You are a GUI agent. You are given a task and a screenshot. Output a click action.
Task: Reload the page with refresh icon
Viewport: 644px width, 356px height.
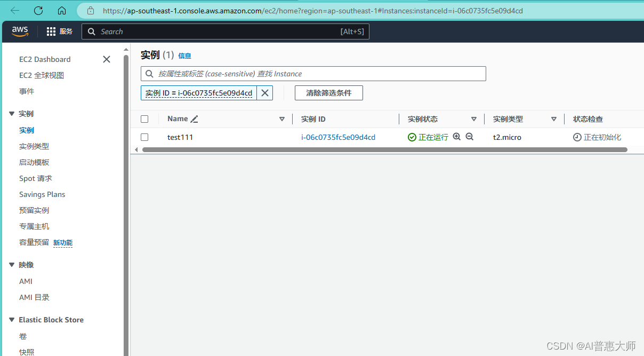click(38, 10)
